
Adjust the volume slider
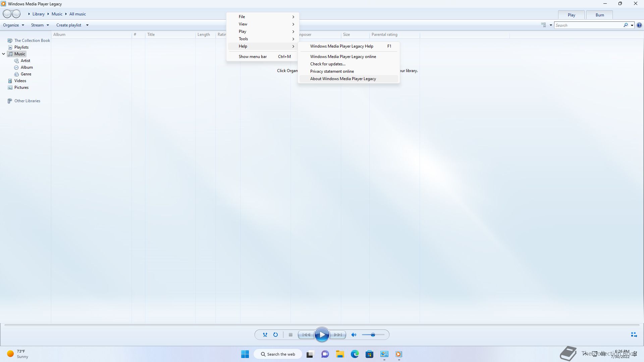[x=373, y=335]
